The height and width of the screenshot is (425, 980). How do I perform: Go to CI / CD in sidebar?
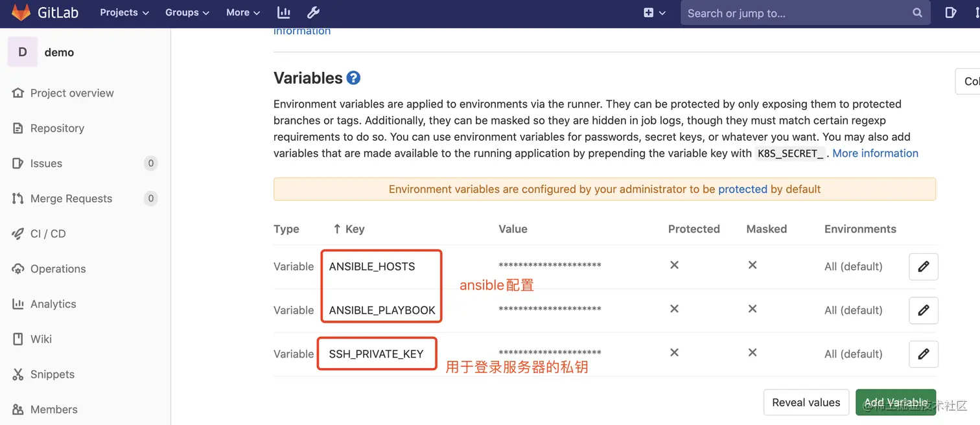point(48,234)
